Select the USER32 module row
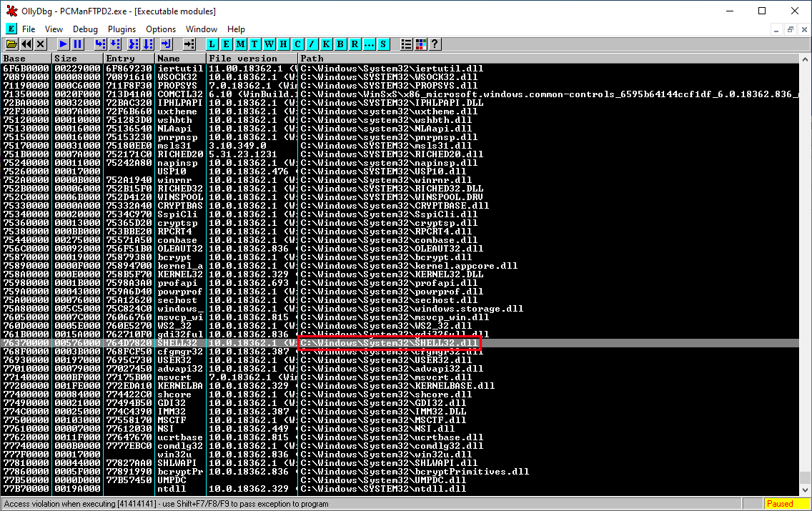The image size is (812, 511). click(400, 359)
